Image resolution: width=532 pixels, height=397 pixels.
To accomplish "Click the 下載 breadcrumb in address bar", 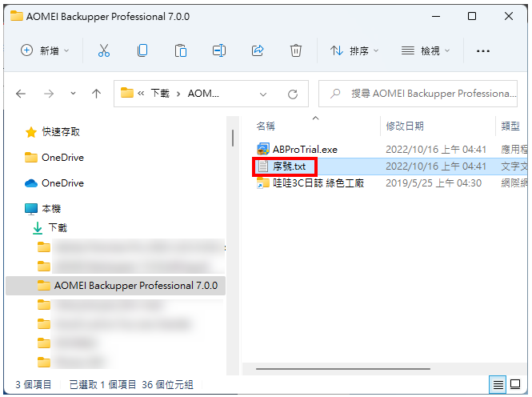I will tap(160, 94).
